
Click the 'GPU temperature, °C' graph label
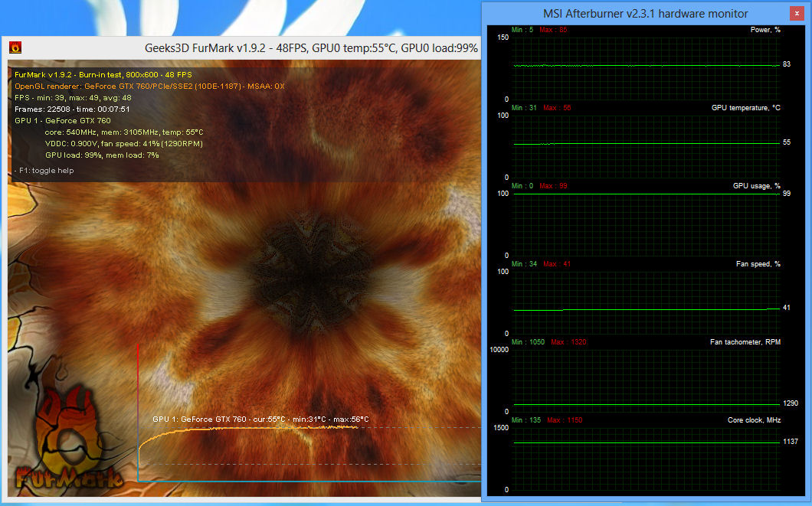pyautogui.click(x=745, y=108)
